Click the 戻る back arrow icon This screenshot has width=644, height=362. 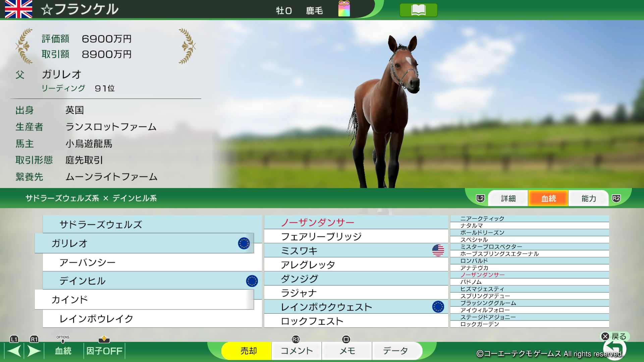614,349
